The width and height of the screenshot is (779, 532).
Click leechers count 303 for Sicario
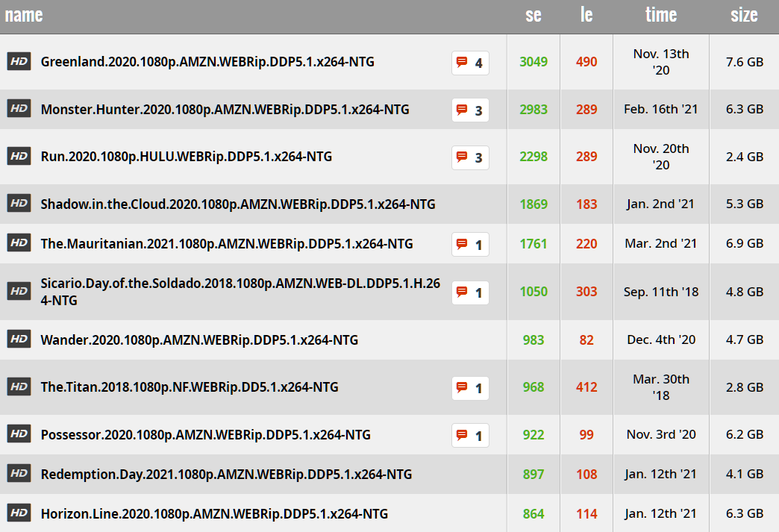(586, 292)
